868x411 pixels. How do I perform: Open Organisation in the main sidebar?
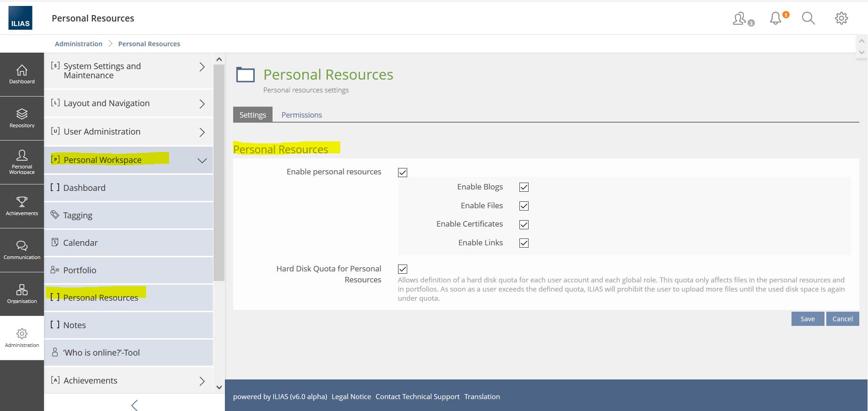click(22, 294)
